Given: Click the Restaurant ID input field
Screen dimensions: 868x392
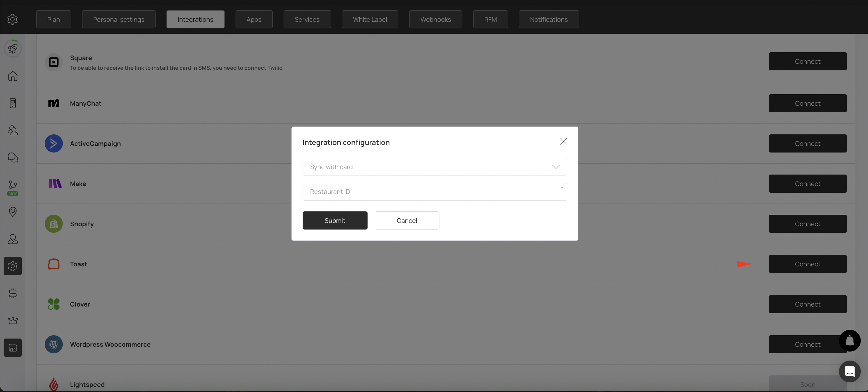Looking at the screenshot, I should (434, 191).
